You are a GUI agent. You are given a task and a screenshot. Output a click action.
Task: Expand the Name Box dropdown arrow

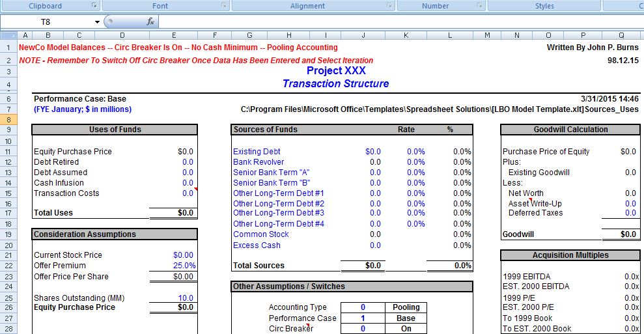pyautogui.click(x=98, y=22)
